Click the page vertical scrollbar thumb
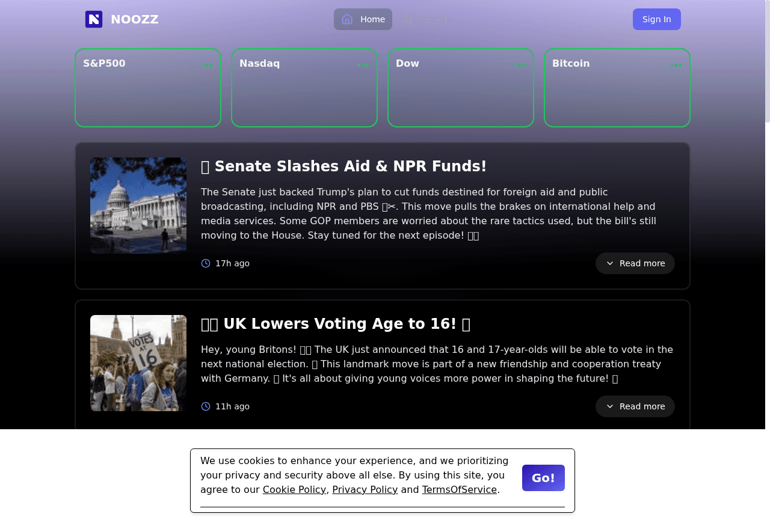The width and height of the screenshot is (770, 532). [x=767, y=60]
